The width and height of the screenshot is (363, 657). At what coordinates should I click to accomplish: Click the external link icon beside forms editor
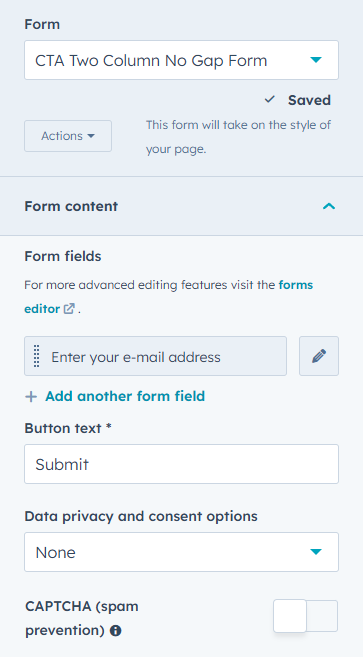[x=69, y=309]
